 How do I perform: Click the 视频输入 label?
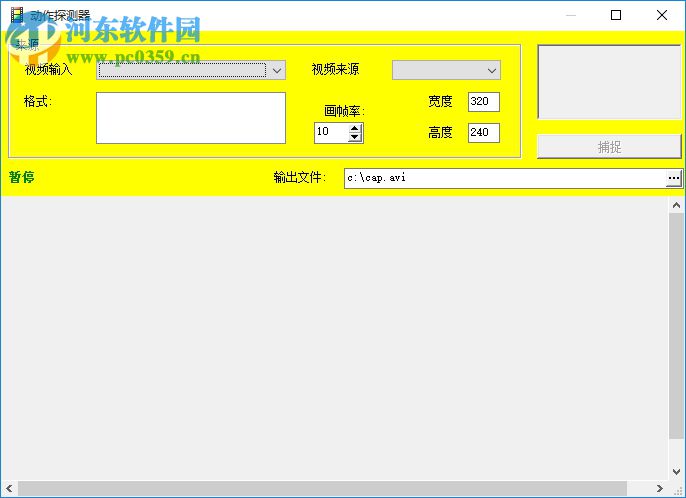pyautogui.click(x=49, y=69)
